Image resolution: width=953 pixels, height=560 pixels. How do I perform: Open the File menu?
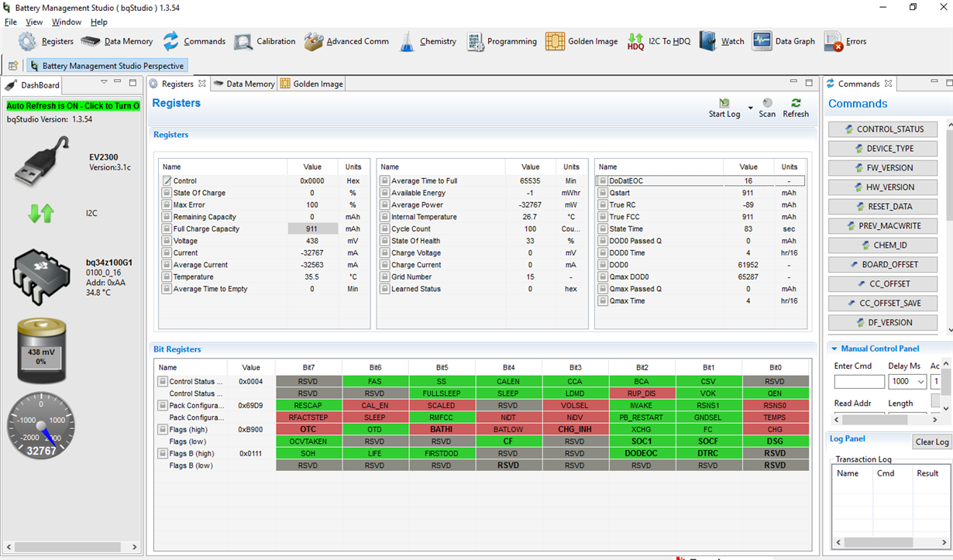tap(11, 22)
